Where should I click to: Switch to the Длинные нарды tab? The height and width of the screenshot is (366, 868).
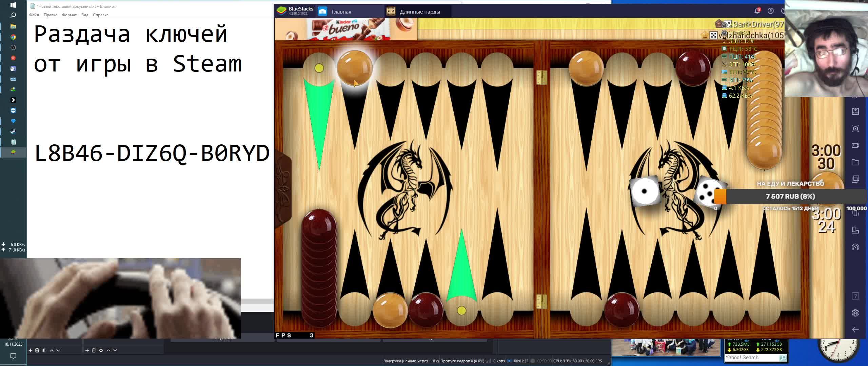coord(419,12)
